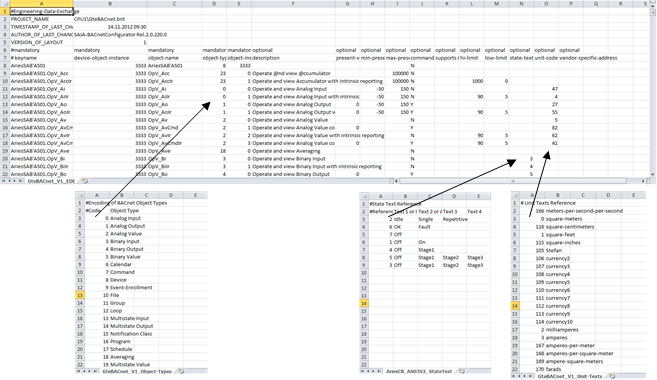Image resolution: width=657 pixels, height=380 pixels.
Task: Select column D header in StateText sheet
Action: point(454,196)
